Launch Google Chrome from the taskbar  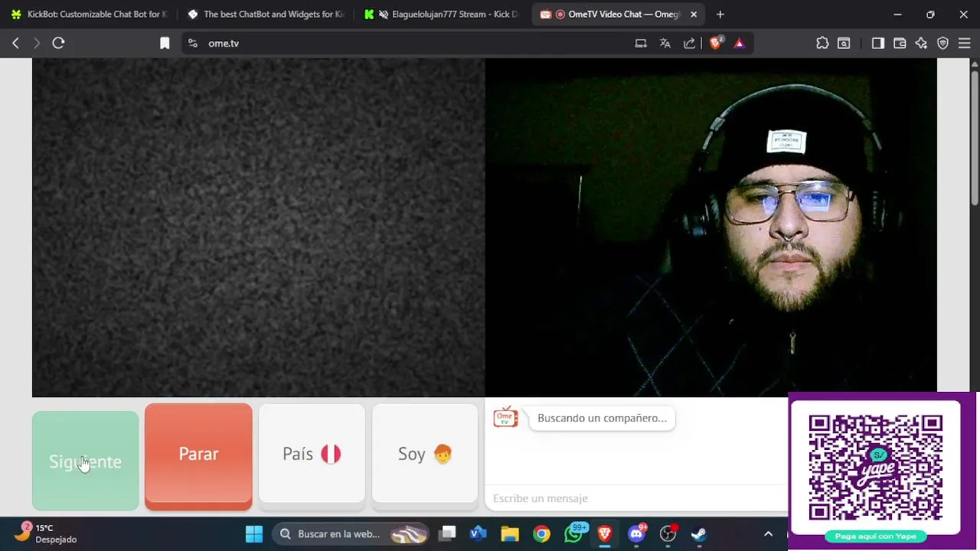coord(541,534)
